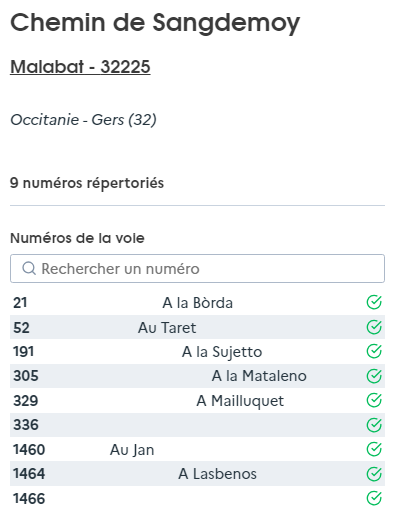The image size is (394, 516).
Task: Open number 1460 Au Jan entry
Action: pos(197,449)
